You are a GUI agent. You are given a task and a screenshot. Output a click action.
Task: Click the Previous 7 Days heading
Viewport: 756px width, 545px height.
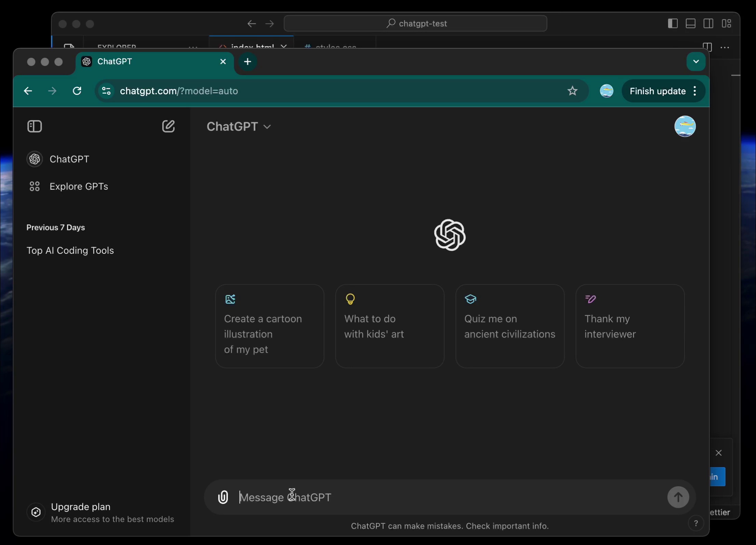(56, 227)
